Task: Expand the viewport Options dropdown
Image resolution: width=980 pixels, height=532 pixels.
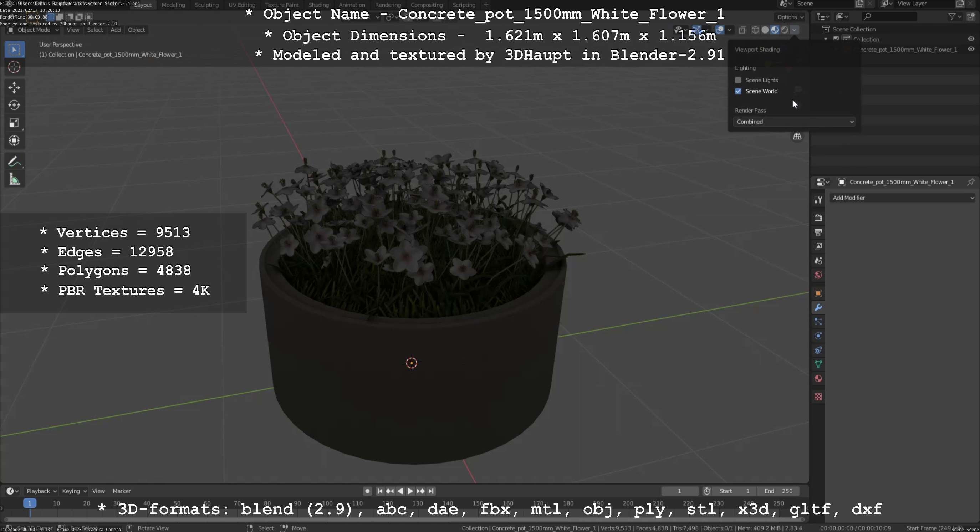Action: 790,17
